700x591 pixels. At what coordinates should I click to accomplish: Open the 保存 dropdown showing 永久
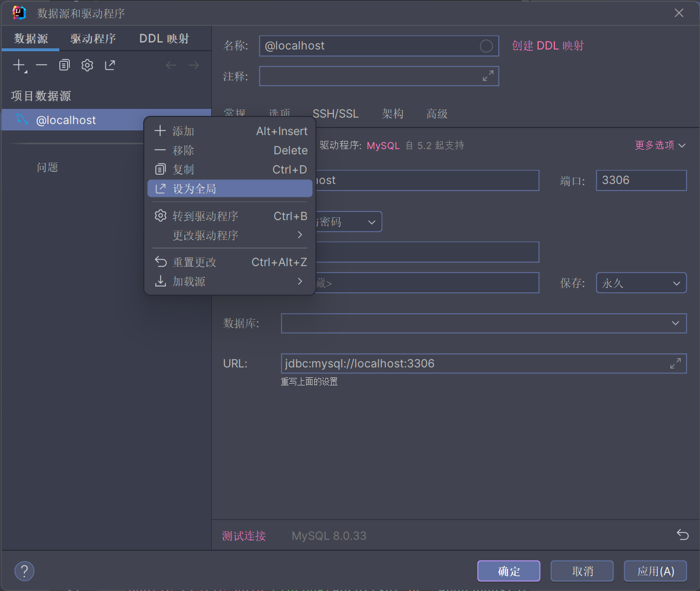pyautogui.click(x=641, y=282)
